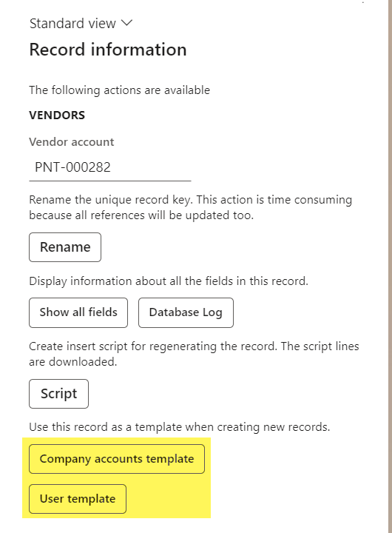Click the VENDORS group heading
Viewport: 392px width, 533px height.
tap(57, 115)
